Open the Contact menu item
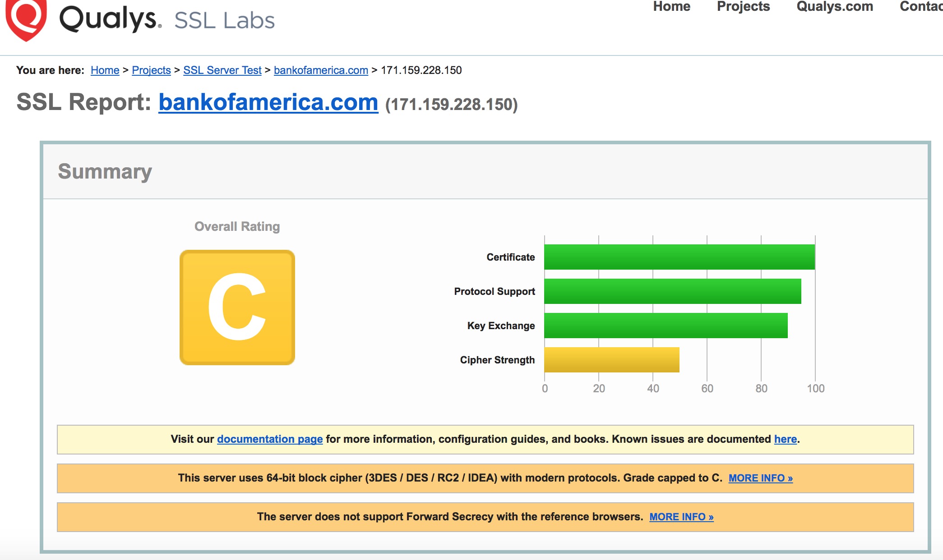 click(x=920, y=6)
